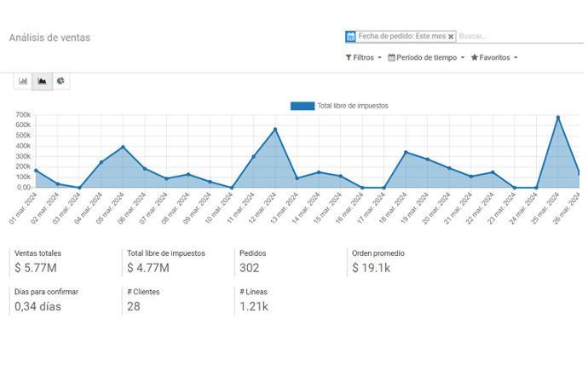Switch to pie chart view
The image size is (588, 389).
click(61, 81)
